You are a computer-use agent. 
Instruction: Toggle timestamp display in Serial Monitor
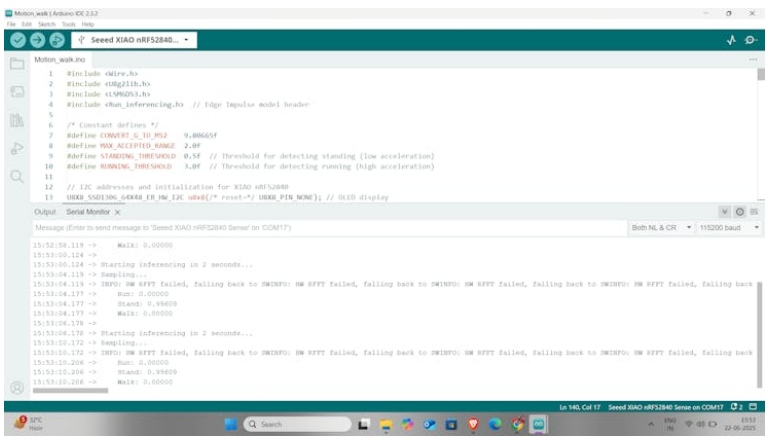[740, 212]
